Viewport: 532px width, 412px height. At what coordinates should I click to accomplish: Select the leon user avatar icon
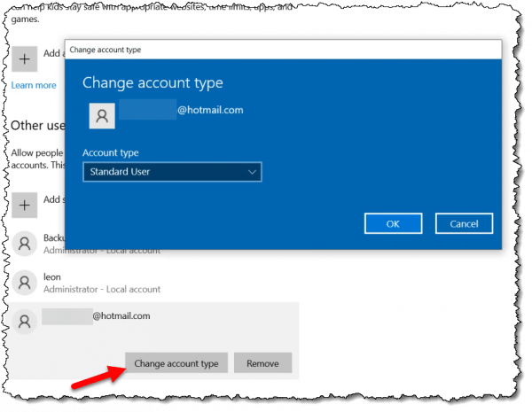pyautogui.click(x=25, y=283)
